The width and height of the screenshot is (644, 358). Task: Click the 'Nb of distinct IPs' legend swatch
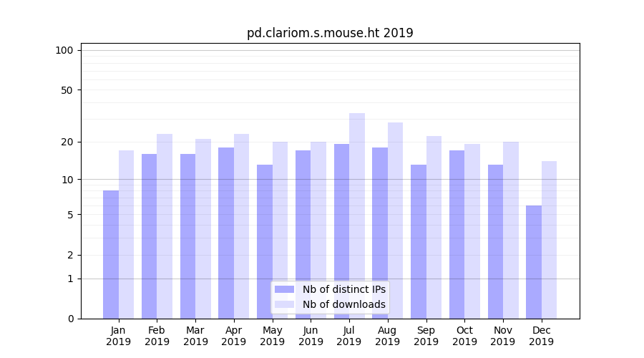point(284,289)
